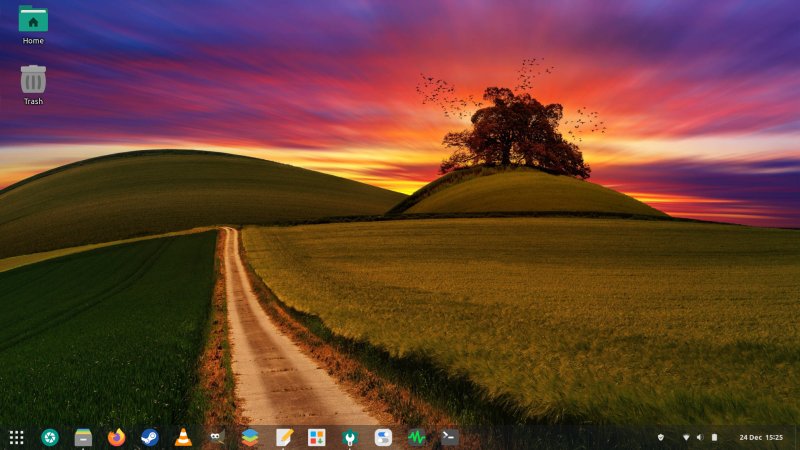Launch Firefox from the dock

tap(116, 437)
